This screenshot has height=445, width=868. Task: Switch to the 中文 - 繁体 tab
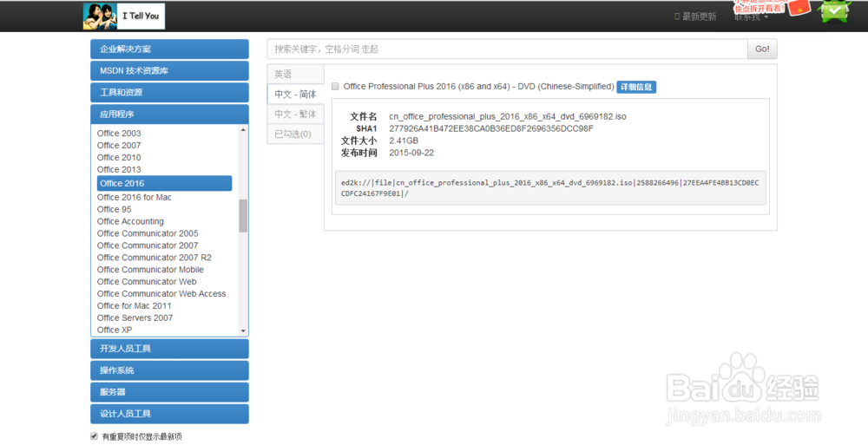click(x=296, y=114)
